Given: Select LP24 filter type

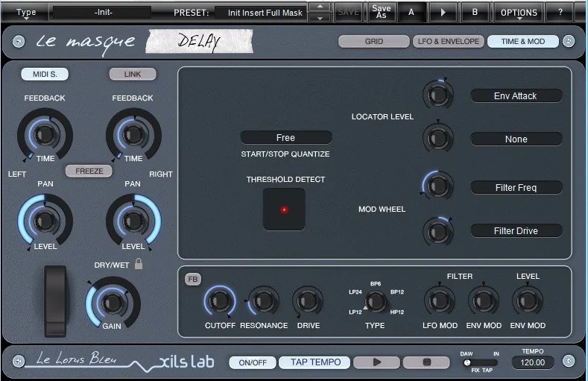Looking at the screenshot, I should (x=355, y=292).
